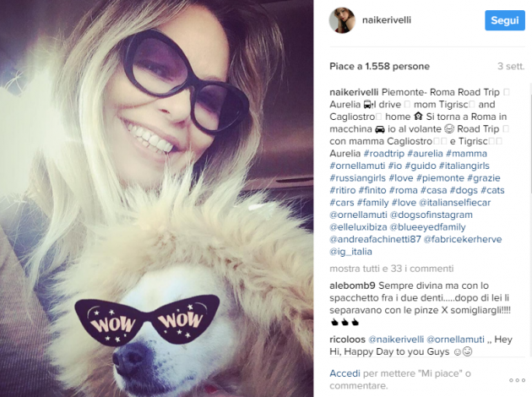The height and width of the screenshot is (397, 532).
Task: Click the Piace a 1.558 persone likes count
Action: tap(379, 66)
